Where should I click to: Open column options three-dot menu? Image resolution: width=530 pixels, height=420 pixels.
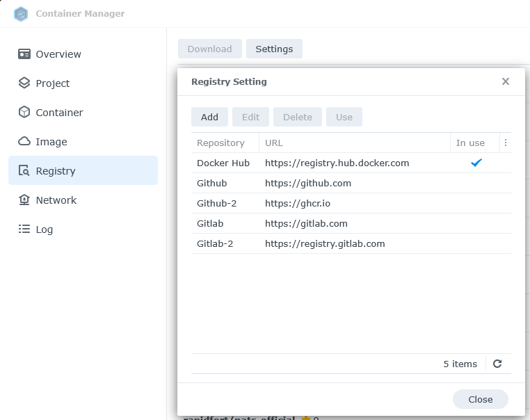(x=506, y=143)
